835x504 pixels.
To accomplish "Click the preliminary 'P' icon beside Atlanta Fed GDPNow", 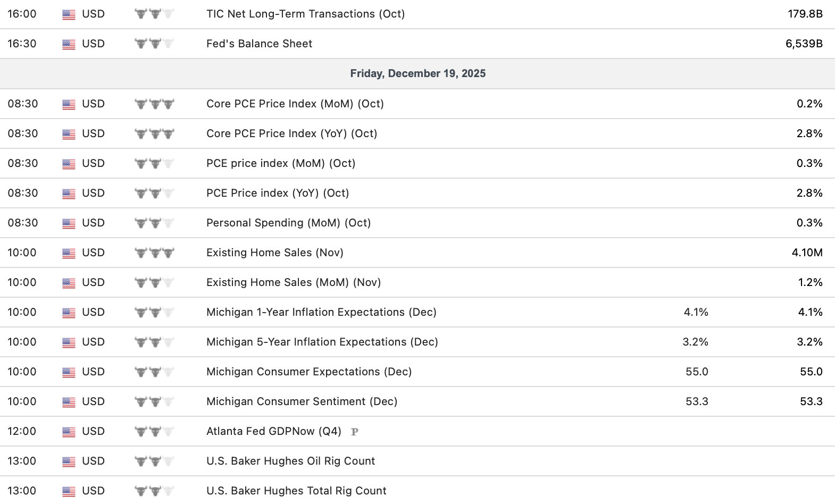I will pyautogui.click(x=355, y=432).
